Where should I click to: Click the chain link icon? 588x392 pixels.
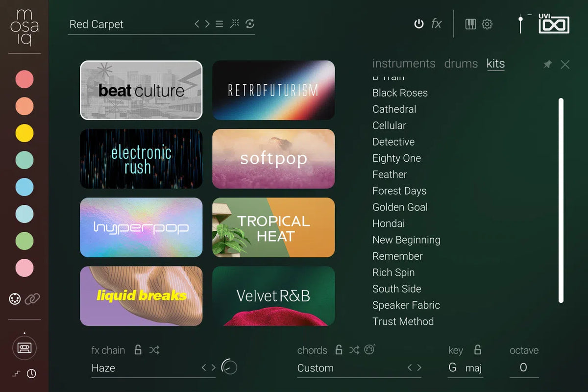32,298
